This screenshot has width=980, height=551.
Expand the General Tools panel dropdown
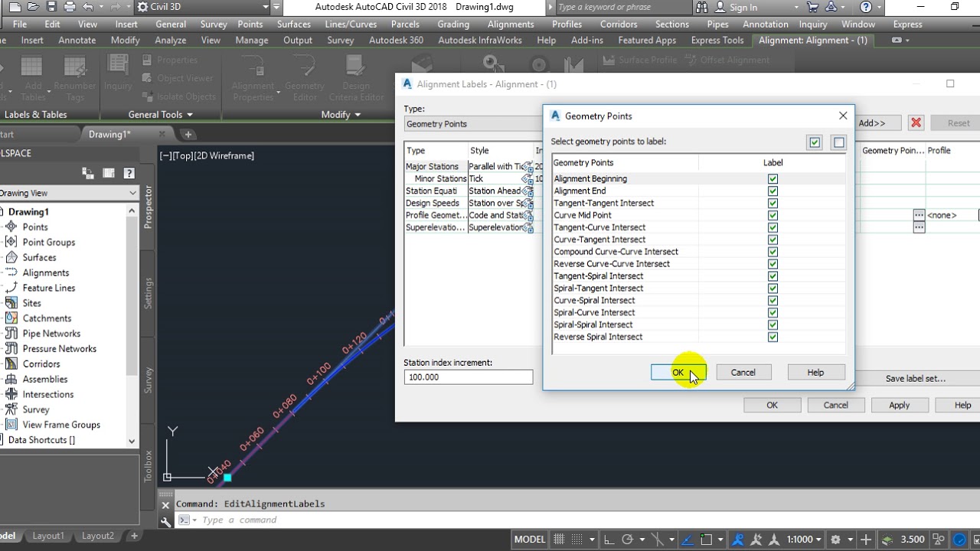pos(161,115)
